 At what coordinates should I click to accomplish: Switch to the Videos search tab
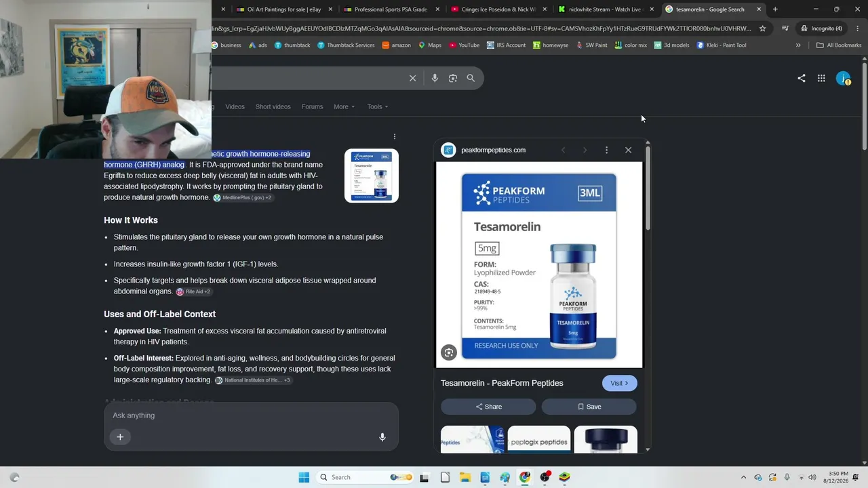(235, 106)
